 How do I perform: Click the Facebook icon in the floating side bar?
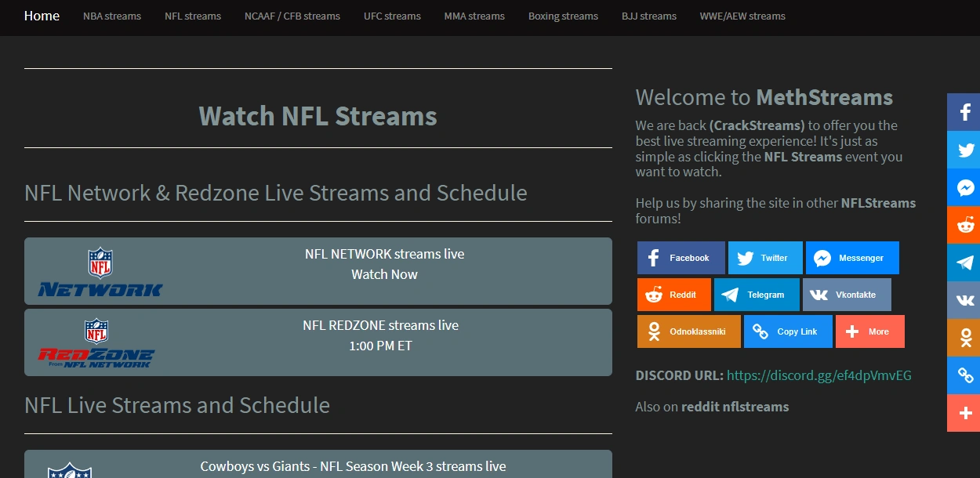click(x=964, y=112)
